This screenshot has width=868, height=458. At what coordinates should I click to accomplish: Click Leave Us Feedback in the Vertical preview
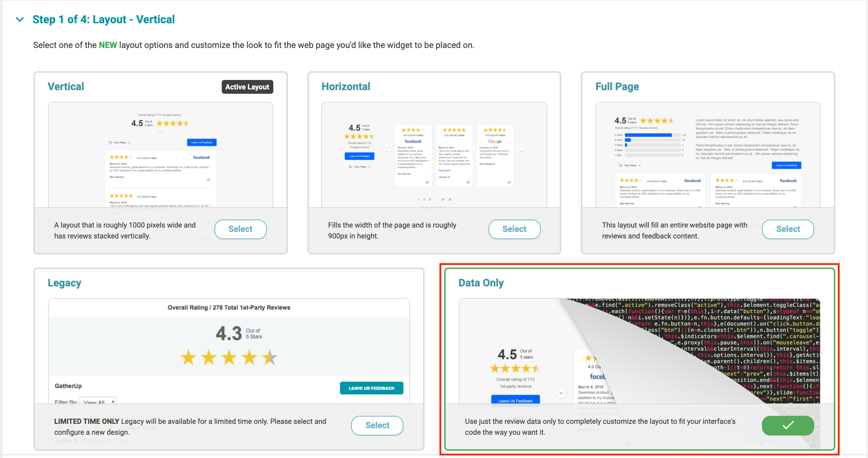[x=202, y=142]
